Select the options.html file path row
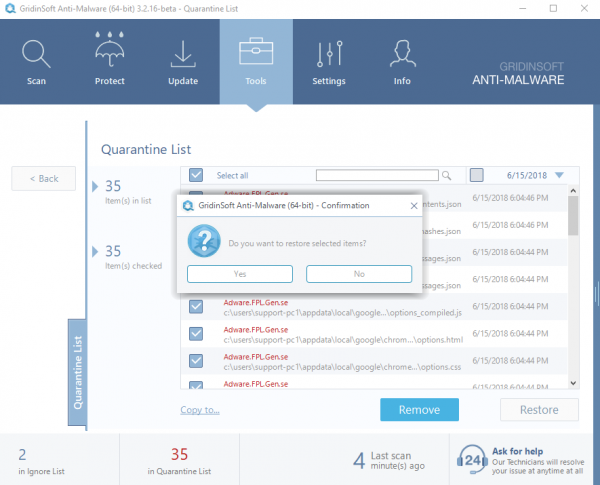 [343, 340]
